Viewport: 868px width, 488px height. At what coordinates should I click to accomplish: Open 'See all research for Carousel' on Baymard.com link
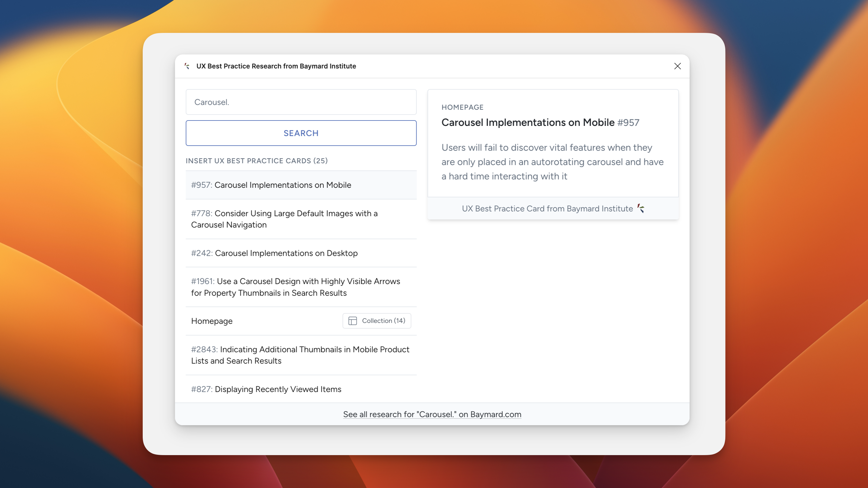click(432, 414)
